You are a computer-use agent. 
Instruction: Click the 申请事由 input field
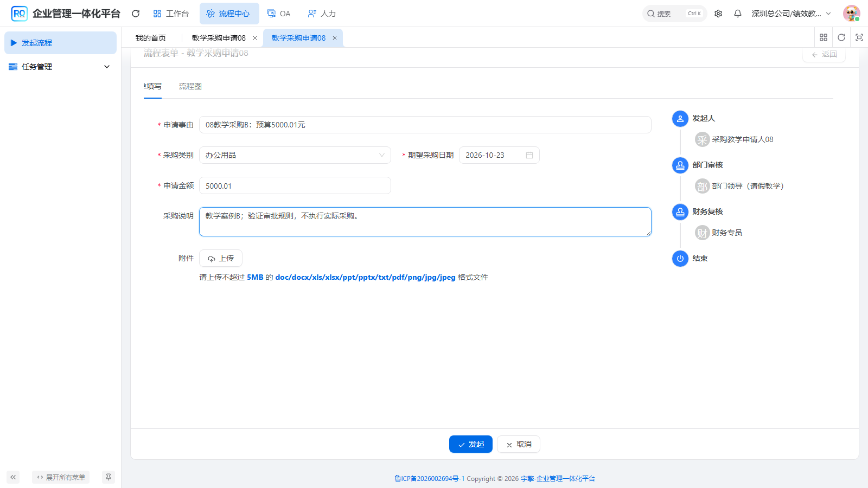pyautogui.click(x=425, y=125)
